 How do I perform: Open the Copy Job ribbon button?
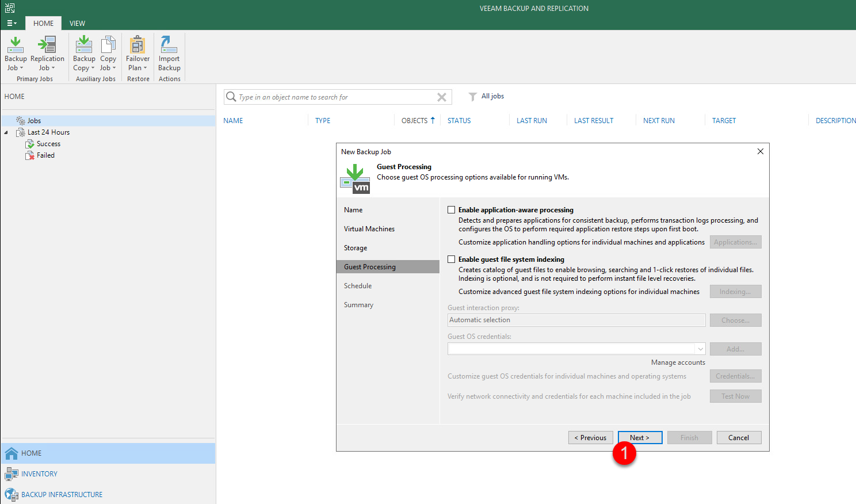[x=108, y=54]
